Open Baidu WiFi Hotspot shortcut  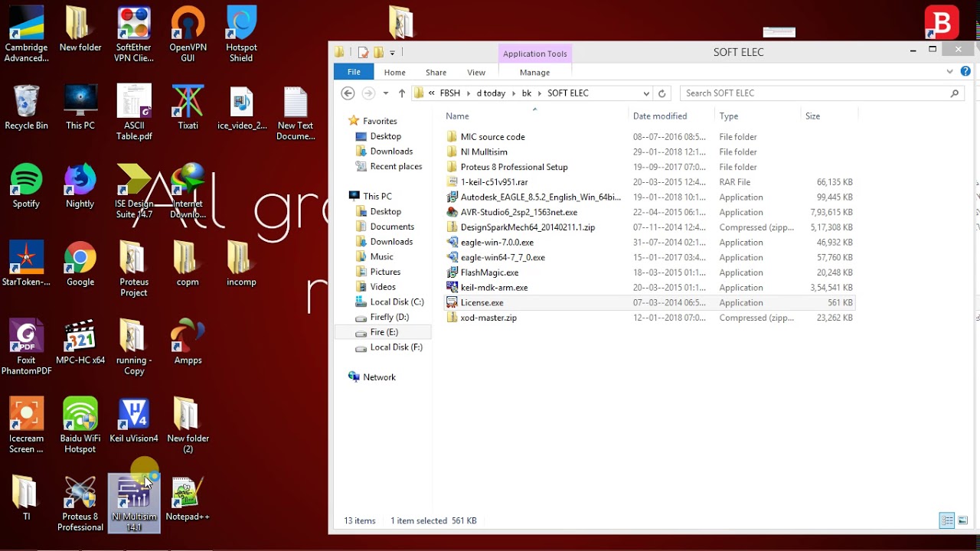[x=80, y=425]
